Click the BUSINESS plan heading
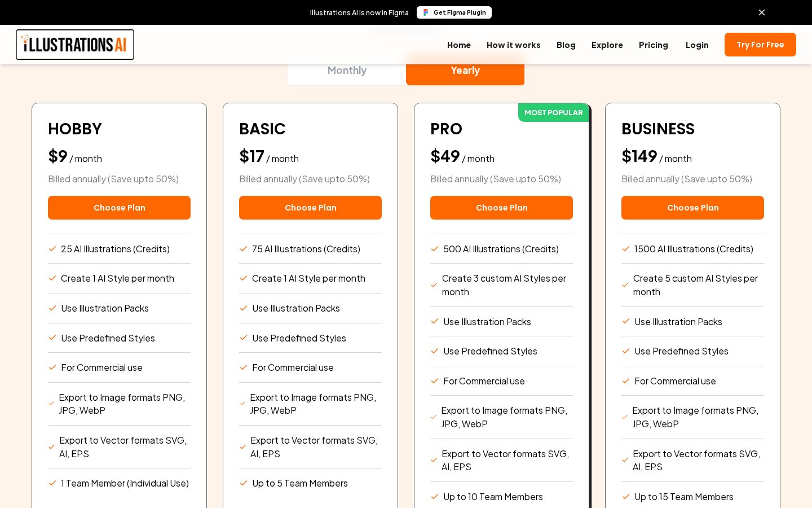The image size is (812, 508). click(x=658, y=129)
